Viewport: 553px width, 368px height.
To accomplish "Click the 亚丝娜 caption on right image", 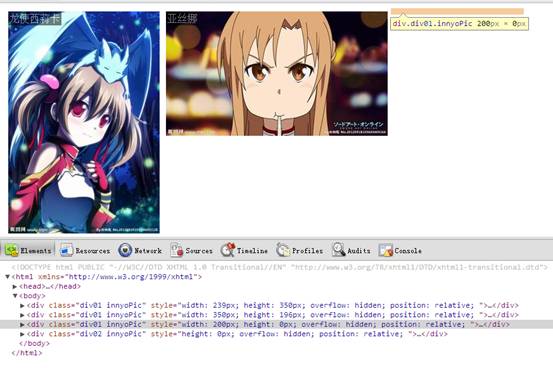I will [182, 18].
